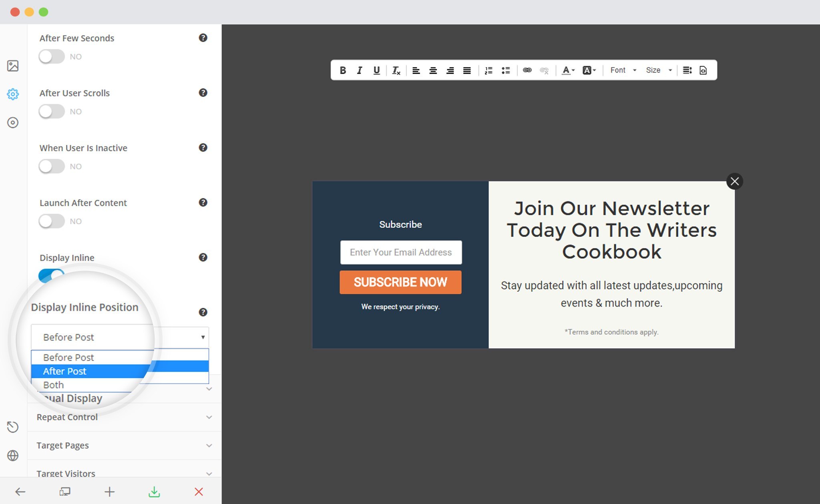Screen dimensions: 820x504
Task: Click the SUBSCRIBE NOW button
Action: (400, 282)
